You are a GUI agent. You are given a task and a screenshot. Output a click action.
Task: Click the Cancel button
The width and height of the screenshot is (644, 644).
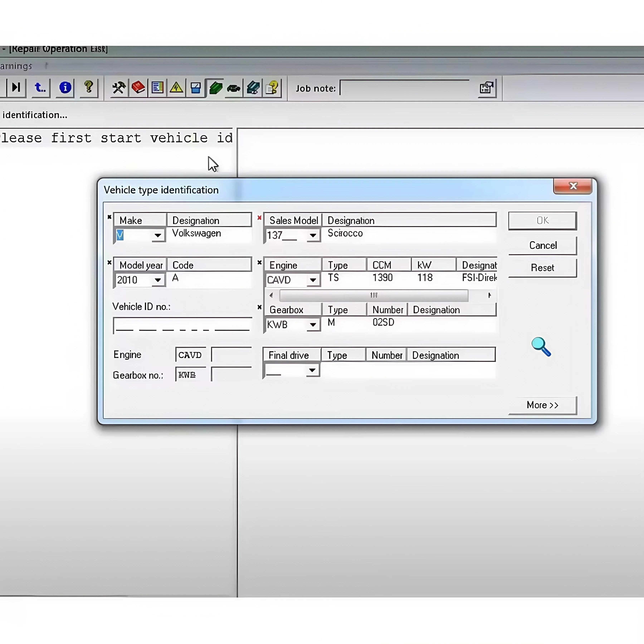[x=543, y=245]
